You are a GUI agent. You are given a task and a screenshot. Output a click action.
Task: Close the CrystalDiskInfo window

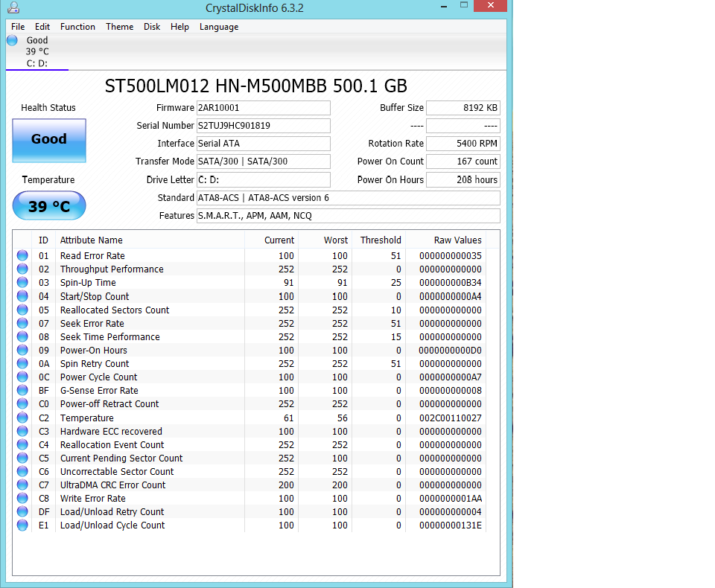pyautogui.click(x=491, y=5)
